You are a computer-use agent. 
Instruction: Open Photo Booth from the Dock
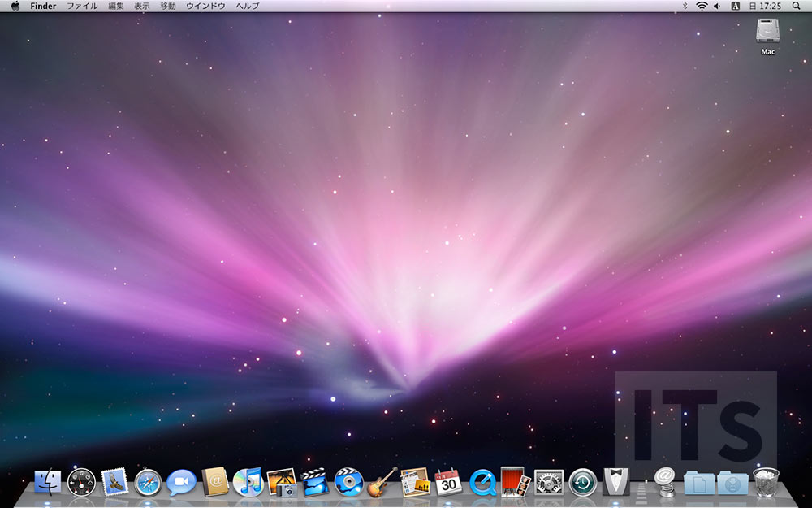515,484
